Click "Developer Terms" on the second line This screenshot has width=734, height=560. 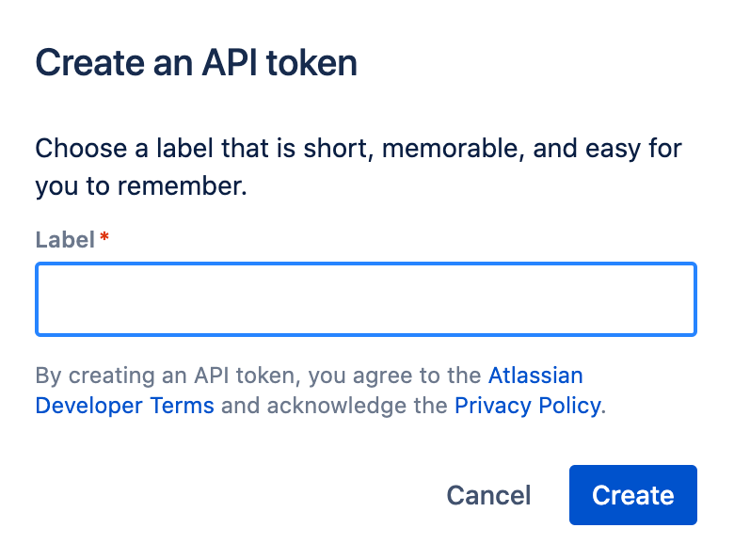click(x=124, y=406)
